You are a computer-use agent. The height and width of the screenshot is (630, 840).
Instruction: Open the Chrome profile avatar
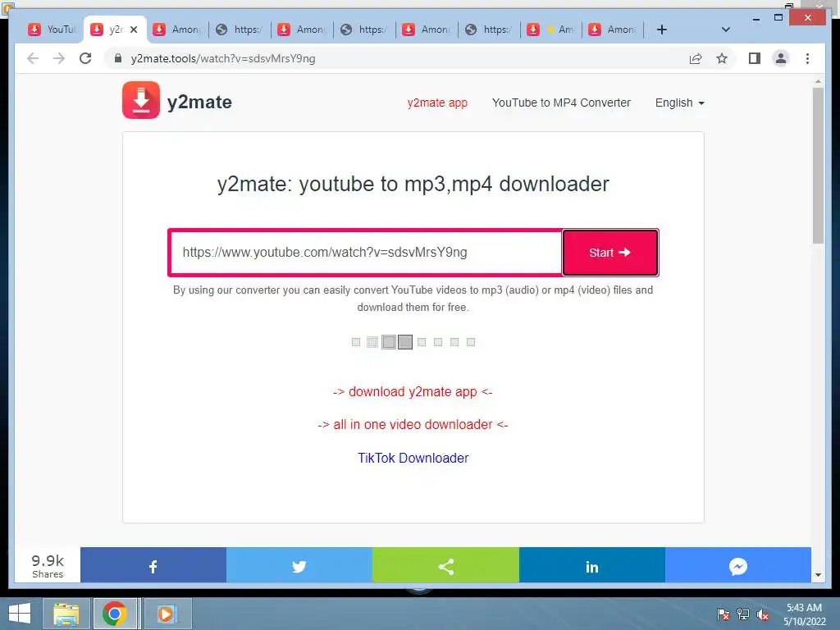[x=781, y=58]
